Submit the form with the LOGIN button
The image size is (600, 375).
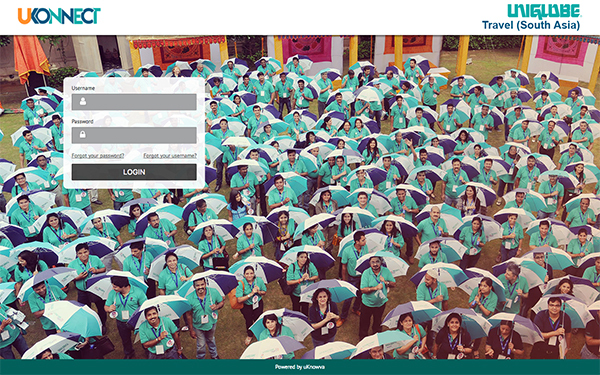[134, 172]
